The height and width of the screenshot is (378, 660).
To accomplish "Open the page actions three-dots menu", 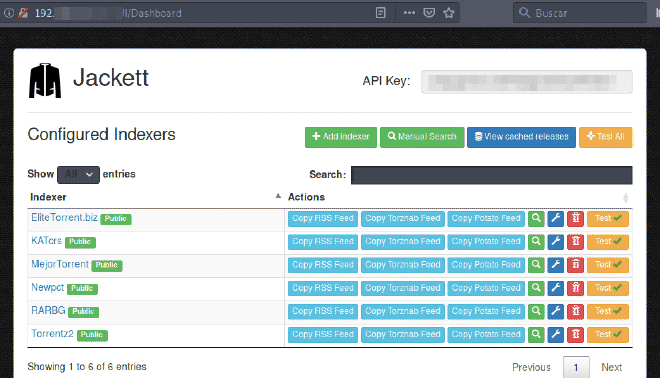I will tap(409, 13).
